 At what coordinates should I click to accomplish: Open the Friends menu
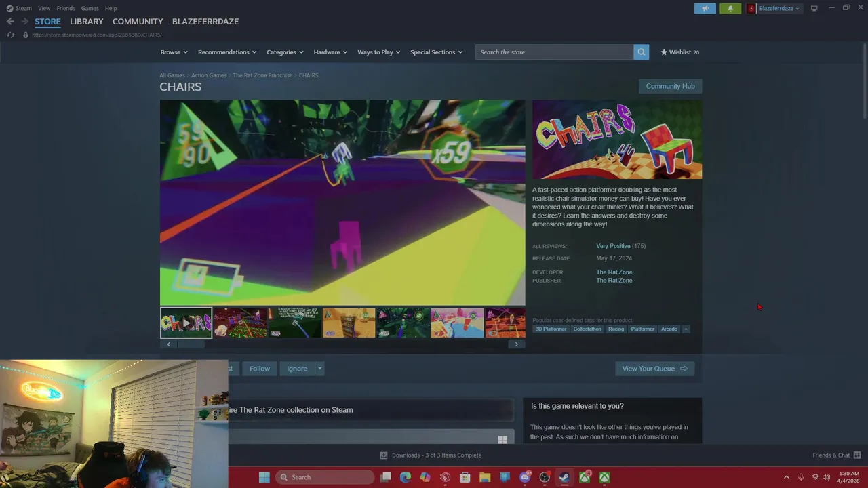point(66,8)
